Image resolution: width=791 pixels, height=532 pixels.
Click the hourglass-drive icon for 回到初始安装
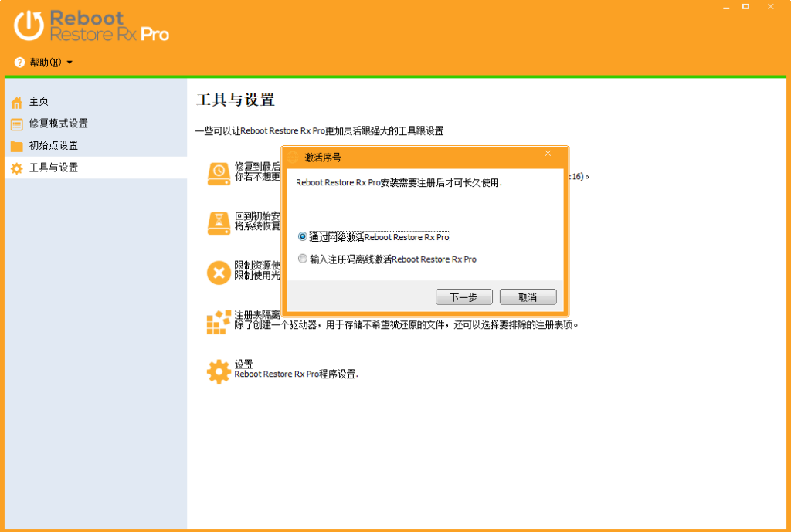tap(219, 222)
